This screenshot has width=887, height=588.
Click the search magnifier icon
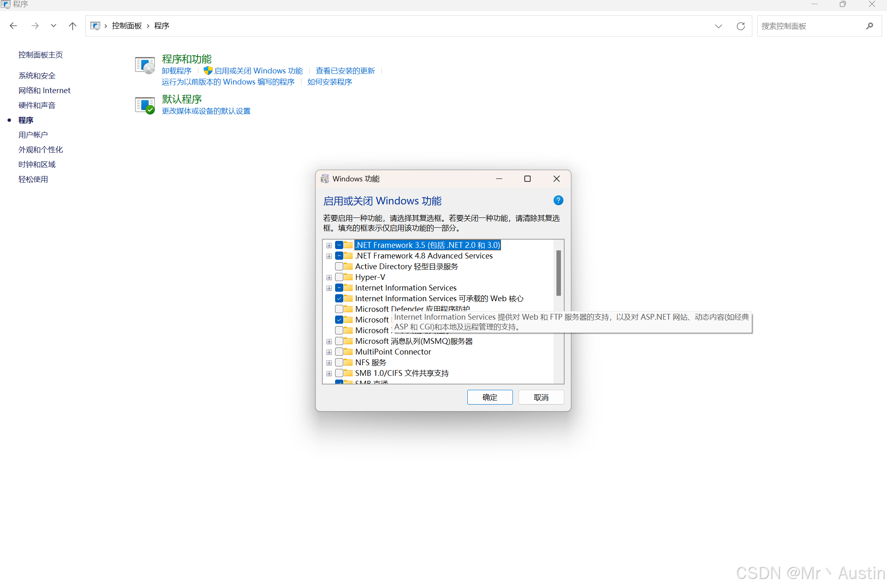(869, 26)
